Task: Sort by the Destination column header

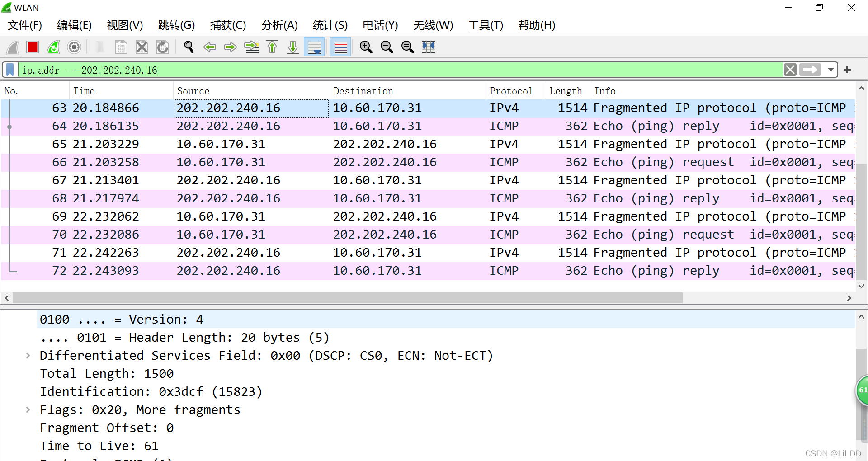Action: click(x=408, y=91)
